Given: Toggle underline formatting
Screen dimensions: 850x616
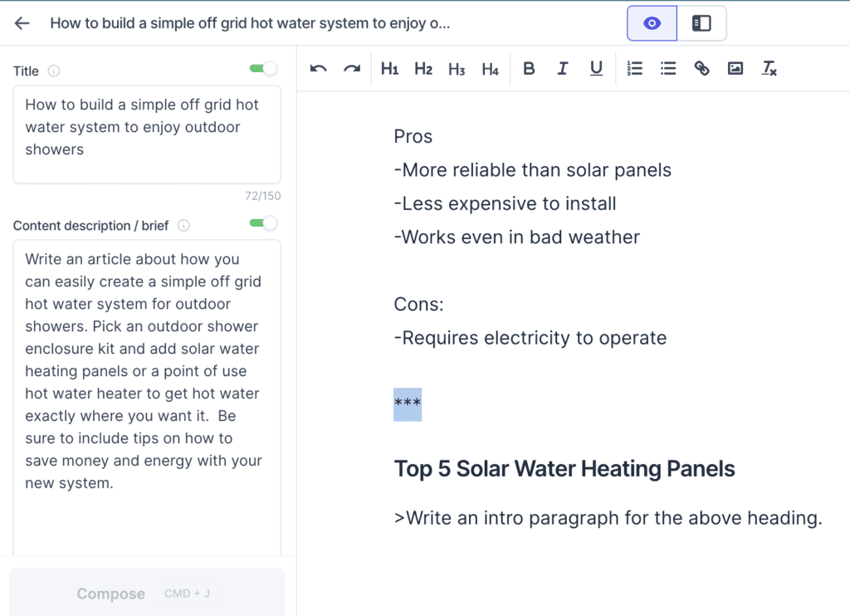Looking at the screenshot, I should pyautogui.click(x=596, y=68).
